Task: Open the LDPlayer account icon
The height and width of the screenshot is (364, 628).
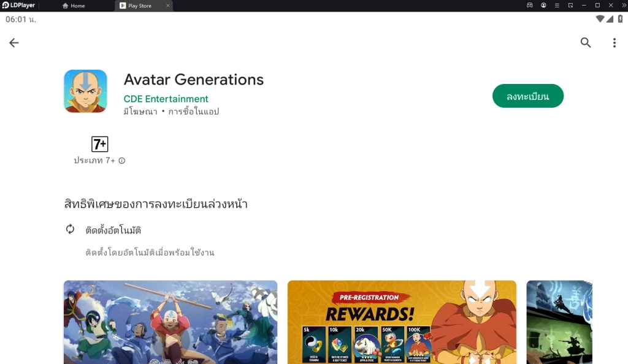Action: [543, 6]
